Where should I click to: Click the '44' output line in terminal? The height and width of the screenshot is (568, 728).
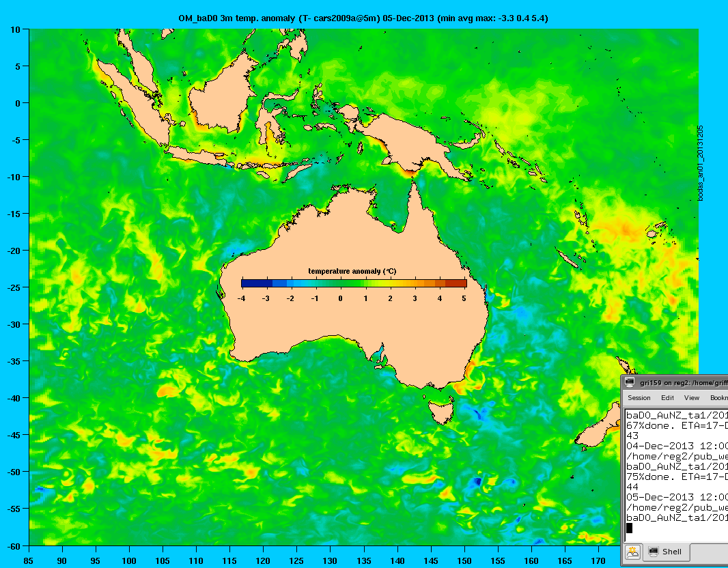(x=632, y=487)
